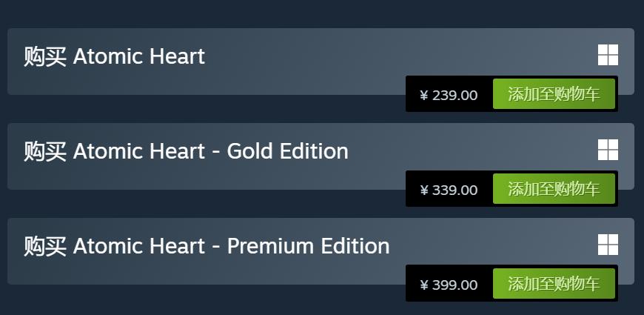Select the Premium Edition purchase box

(x=222, y=270)
